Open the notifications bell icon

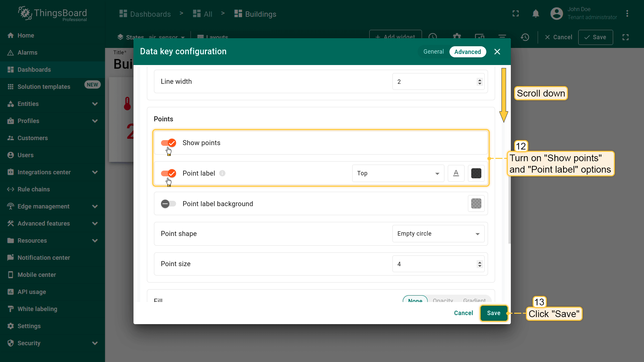click(536, 14)
